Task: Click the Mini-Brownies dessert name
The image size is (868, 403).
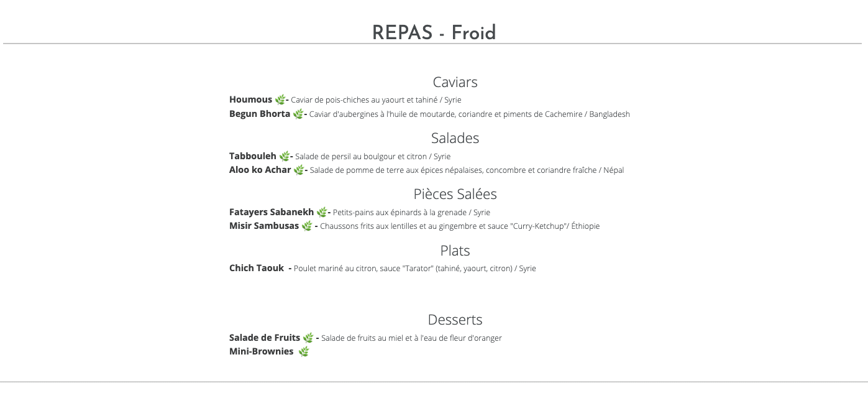Action: pyautogui.click(x=262, y=351)
